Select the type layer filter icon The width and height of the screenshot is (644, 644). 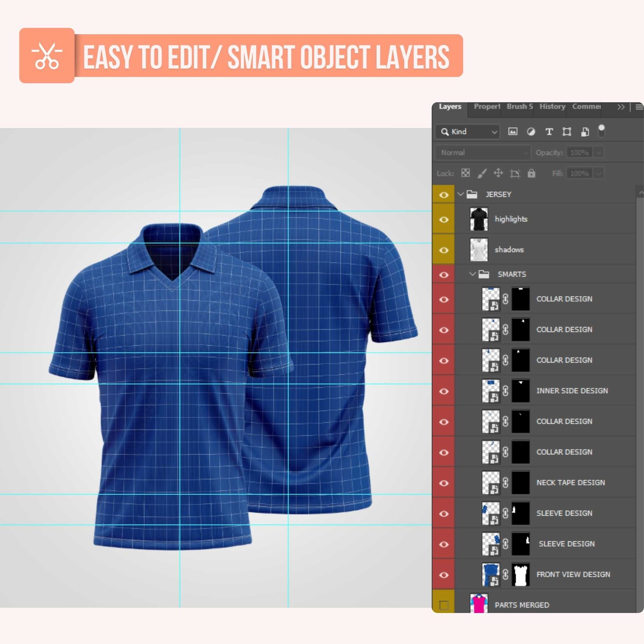[x=549, y=132]
